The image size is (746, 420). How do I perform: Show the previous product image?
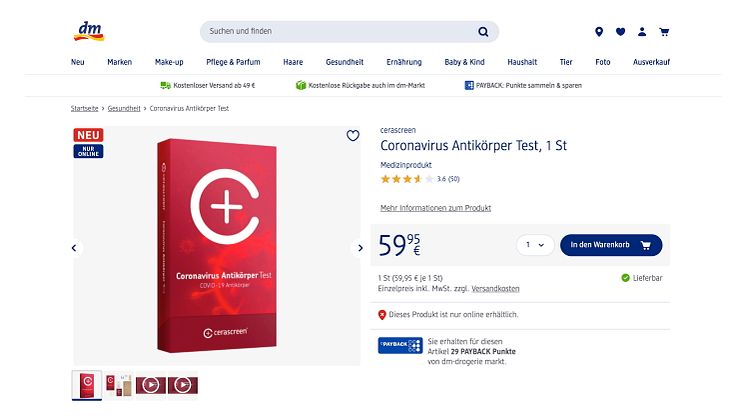[x=74, y=248]
